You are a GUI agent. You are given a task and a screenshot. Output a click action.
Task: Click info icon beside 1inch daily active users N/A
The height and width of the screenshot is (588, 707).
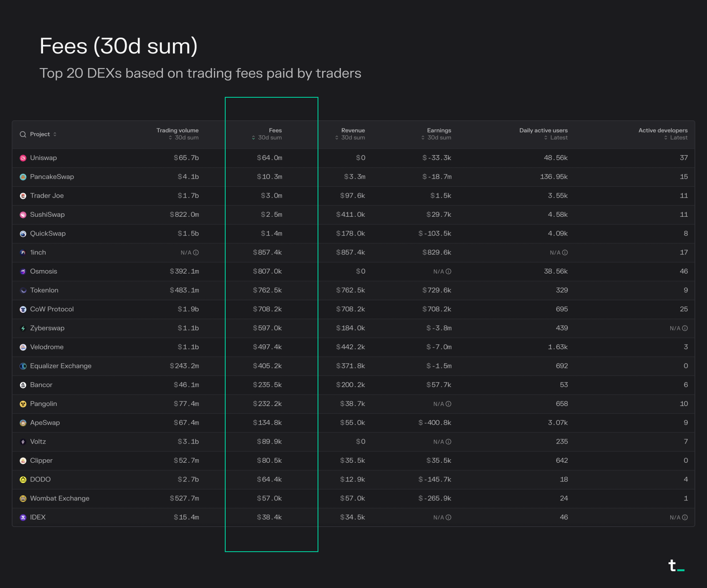pos(565,253)
